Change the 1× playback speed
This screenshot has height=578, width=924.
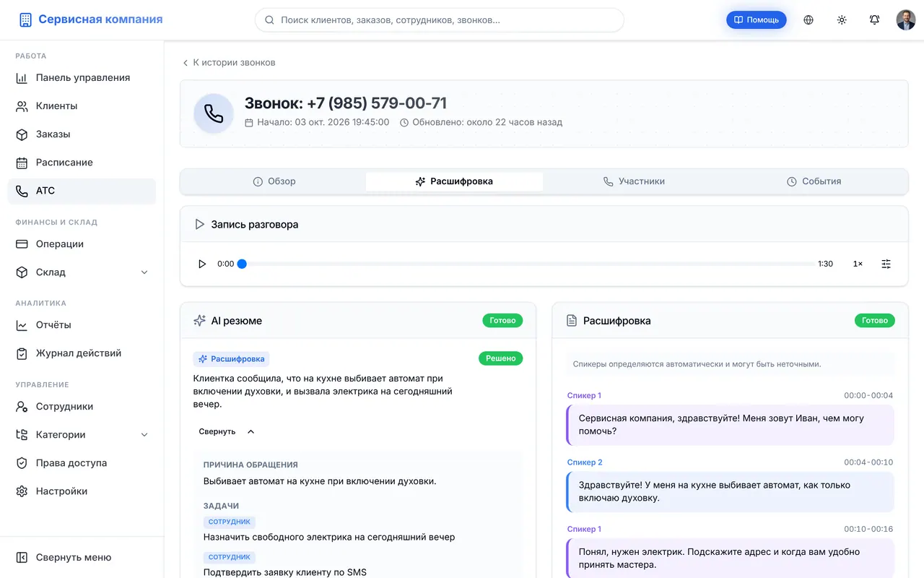858,264
